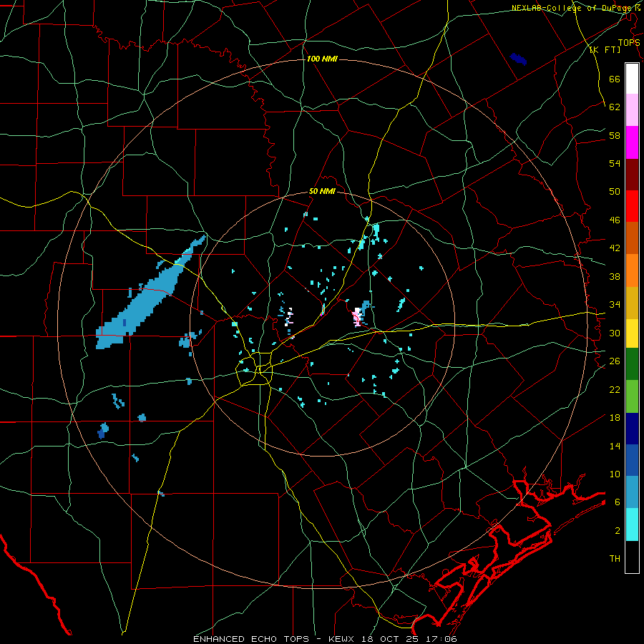Click the bright red legend swatch
This screenshot has width=644, height=644.
[632, 206]
